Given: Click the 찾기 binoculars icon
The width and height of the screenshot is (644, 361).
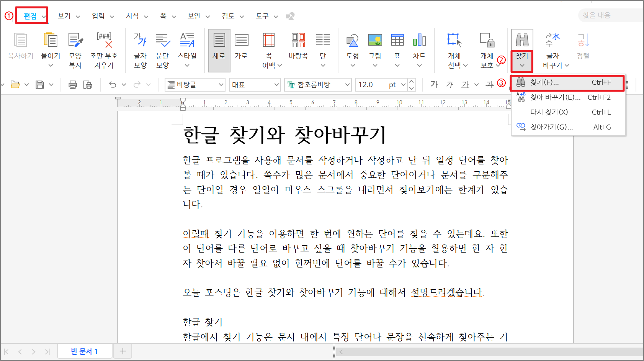Looking at the screenshot, I should pos(522,40).
